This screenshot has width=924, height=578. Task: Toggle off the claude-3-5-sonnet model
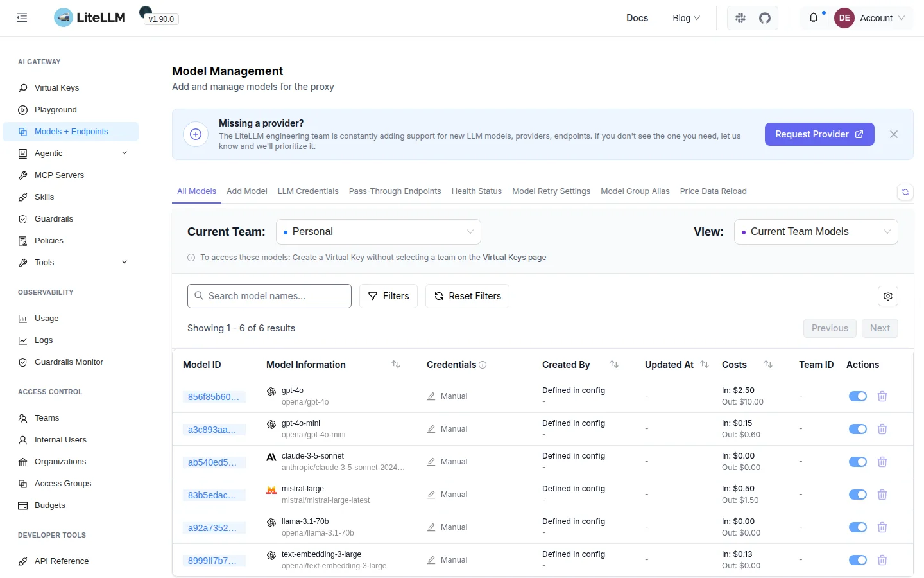tap(858, 462)
